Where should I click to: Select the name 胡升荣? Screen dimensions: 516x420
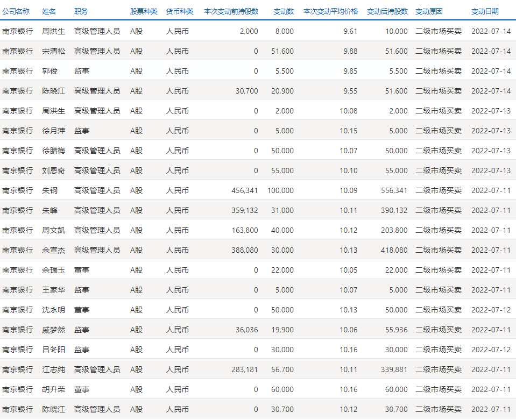(x=54, y=389)
